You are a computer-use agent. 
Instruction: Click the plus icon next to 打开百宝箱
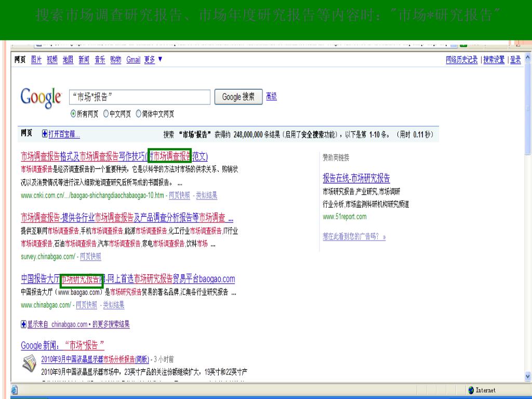(45, 134)
